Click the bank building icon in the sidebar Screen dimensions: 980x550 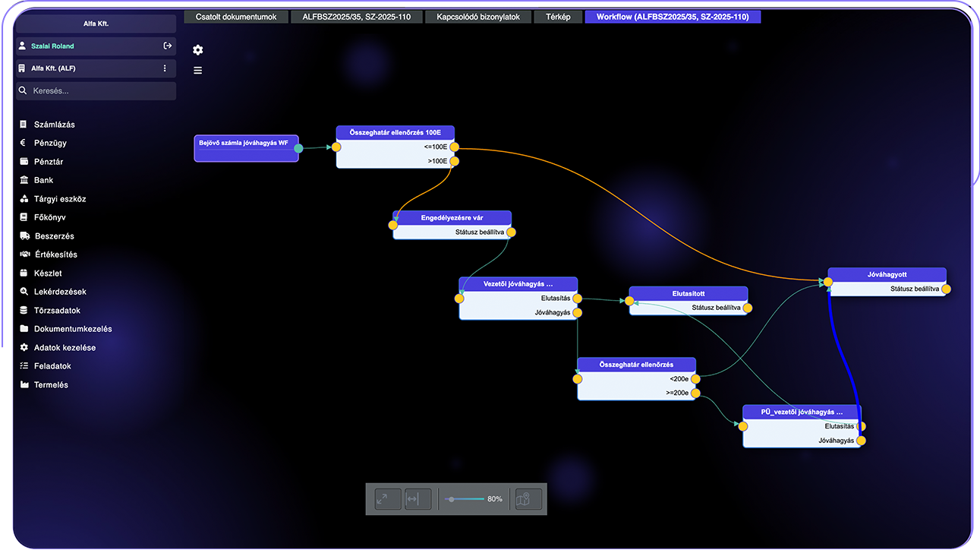pos(24,180)
